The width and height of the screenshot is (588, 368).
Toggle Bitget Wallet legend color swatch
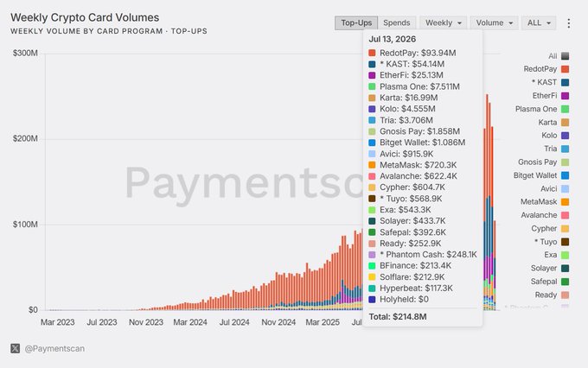[566, 175]
